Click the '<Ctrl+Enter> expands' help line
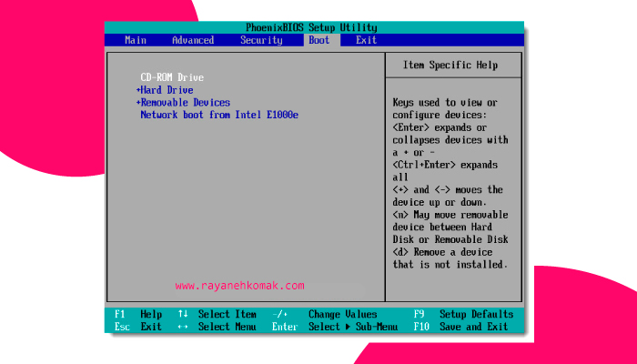The height and width of the screenshot is (364, 637). click(445, 165)
